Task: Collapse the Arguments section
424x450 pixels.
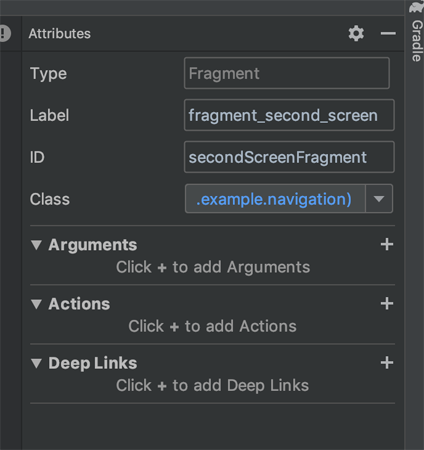Action: (x=36, y=245)
